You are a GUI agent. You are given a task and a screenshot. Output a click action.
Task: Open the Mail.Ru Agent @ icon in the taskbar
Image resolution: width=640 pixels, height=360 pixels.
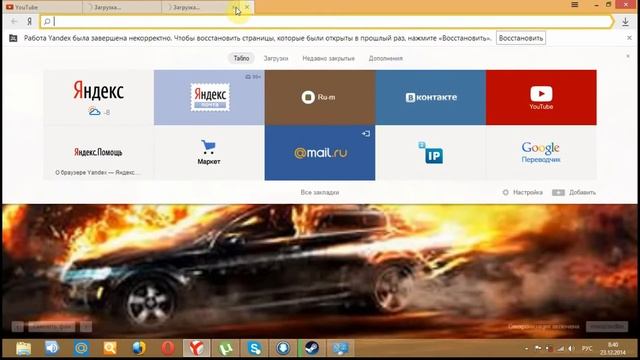(81, 348)
